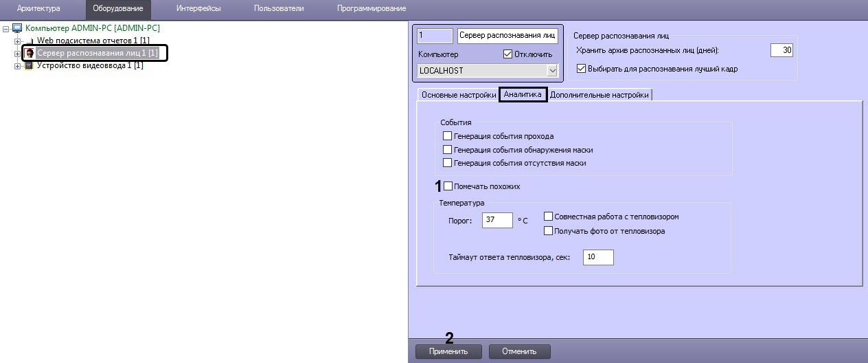Click the ADMIN-PC computer icon in tree
Viewport: 868px width, 363px height.
(17, 28)
